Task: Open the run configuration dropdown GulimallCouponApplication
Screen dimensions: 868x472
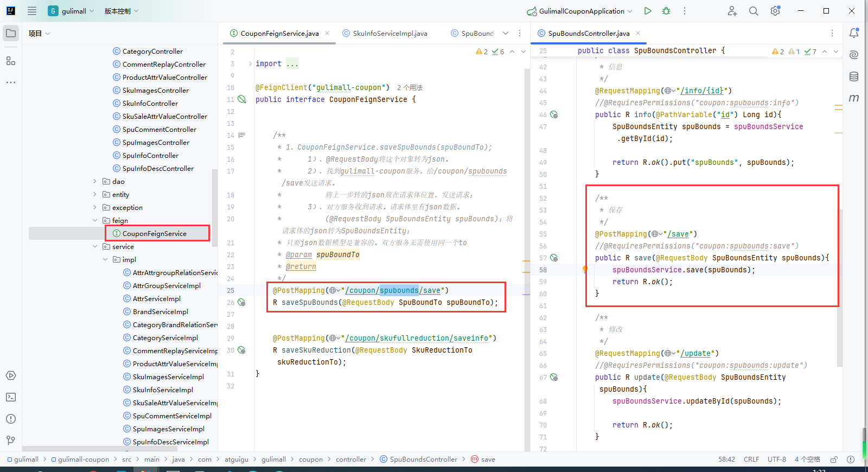Action: [x=579, y=11]
